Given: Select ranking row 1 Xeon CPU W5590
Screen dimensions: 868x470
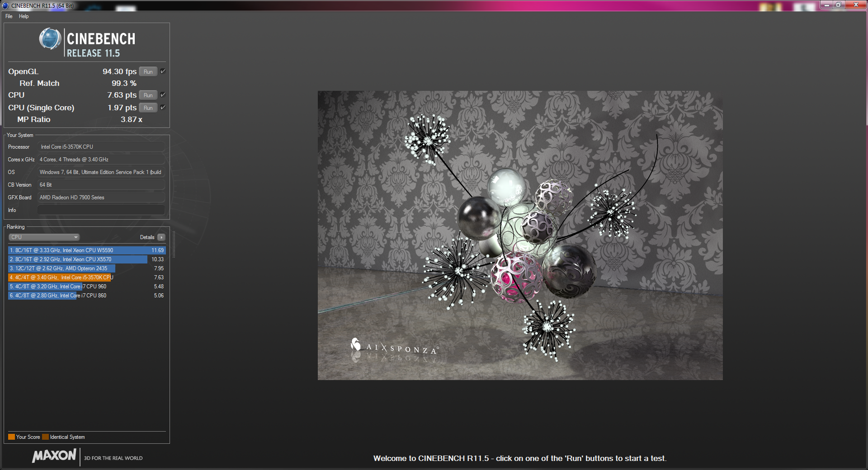Looking at the screenshot, I should [x=87, y=250].
